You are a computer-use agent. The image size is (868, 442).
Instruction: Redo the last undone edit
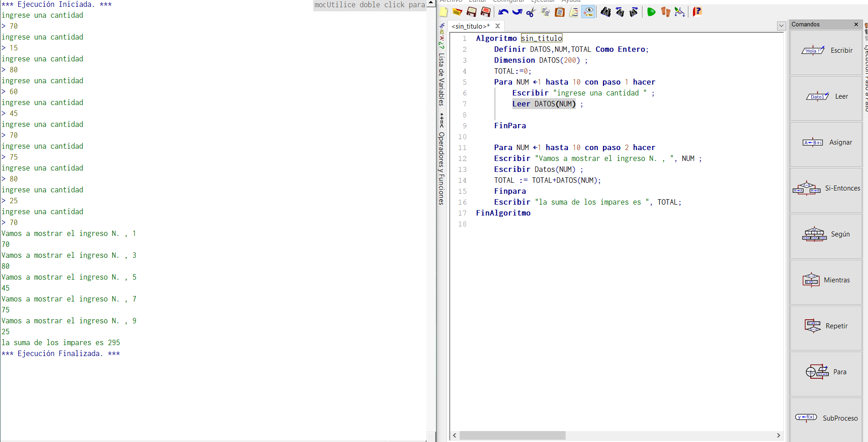click(x=517, y=12)
